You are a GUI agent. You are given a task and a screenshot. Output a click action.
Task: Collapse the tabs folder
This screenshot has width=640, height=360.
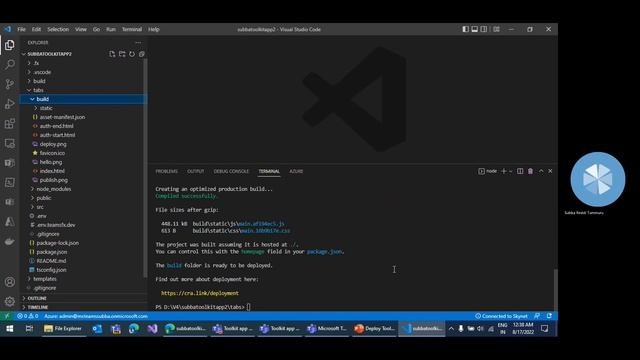coord(83,90)
